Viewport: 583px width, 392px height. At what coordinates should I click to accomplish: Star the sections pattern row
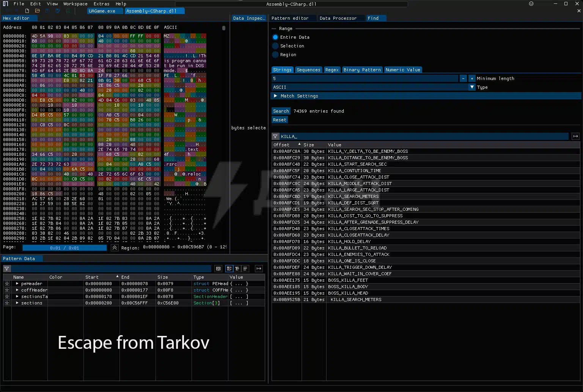7,303
